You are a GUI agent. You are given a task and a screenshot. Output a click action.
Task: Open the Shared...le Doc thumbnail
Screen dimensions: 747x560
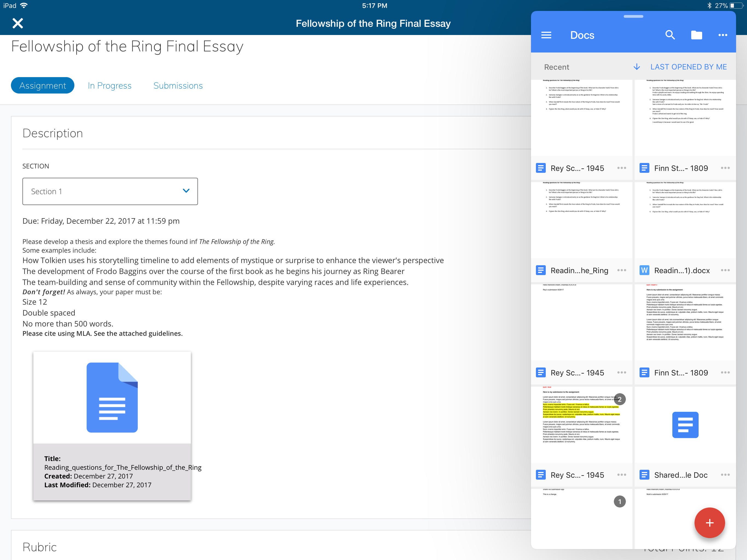[x=685, y=425]
